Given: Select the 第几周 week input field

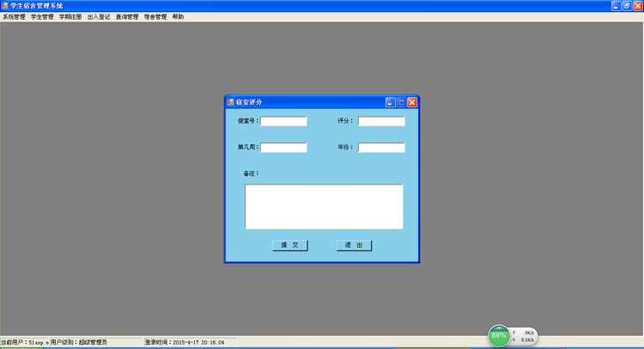Looking at the screenshot, I should (283, 147).
